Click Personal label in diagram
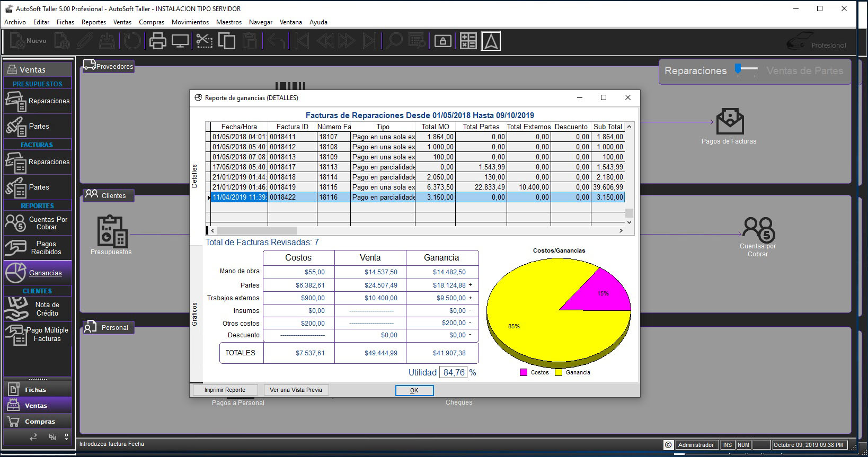Image resolution: width=868 pixels, height=457 pixels. pos(109,328)
